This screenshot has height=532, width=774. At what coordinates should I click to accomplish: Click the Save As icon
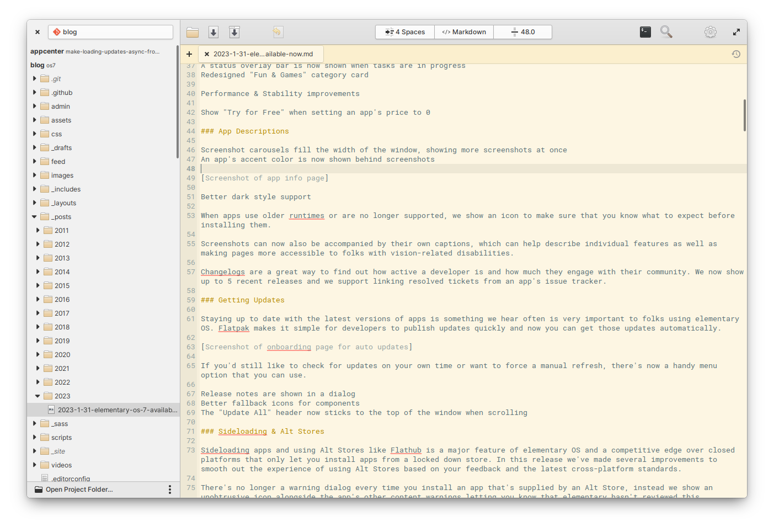point(234,32)
